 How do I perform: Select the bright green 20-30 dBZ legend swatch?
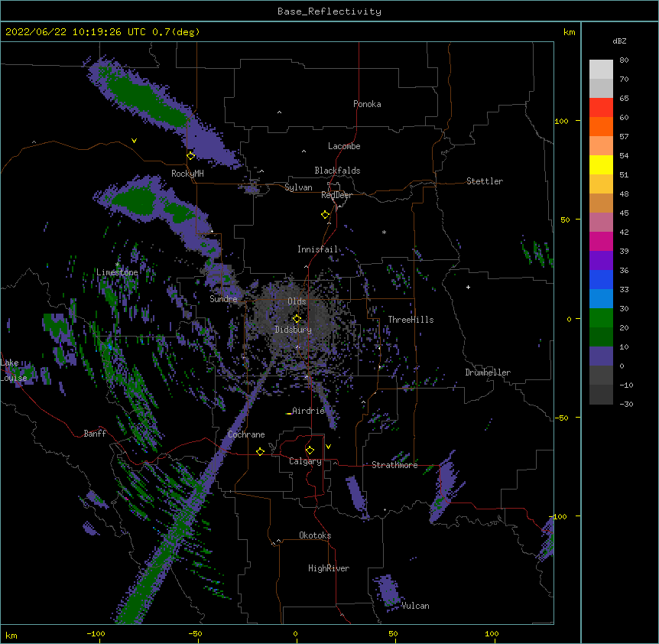tap(601, 318)
